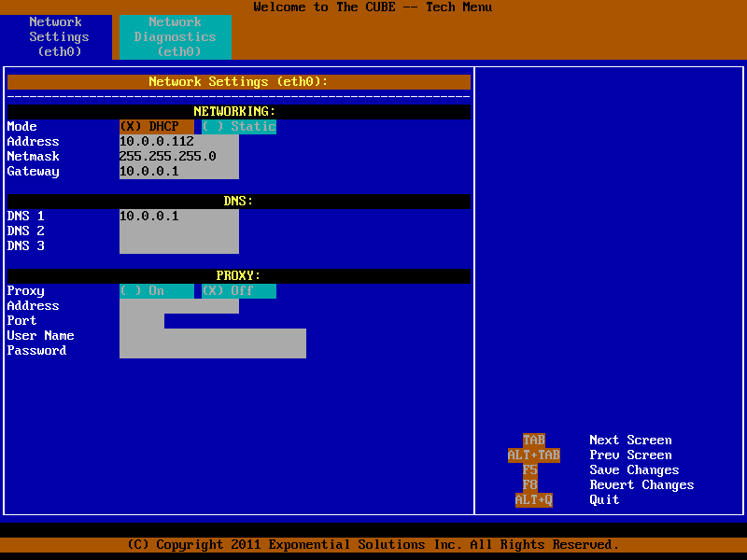Click the Revert Changes label
The width and height of the screenshot is (747, 560).
click(x=641, y=484)
